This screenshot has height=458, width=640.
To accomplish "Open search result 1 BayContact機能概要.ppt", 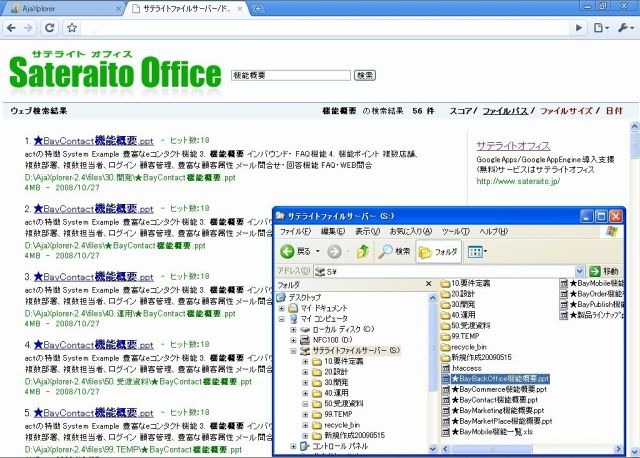I will 93,141.
